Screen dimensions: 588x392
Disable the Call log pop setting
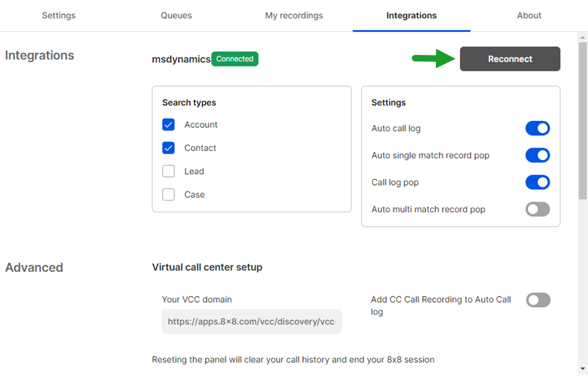537,182
